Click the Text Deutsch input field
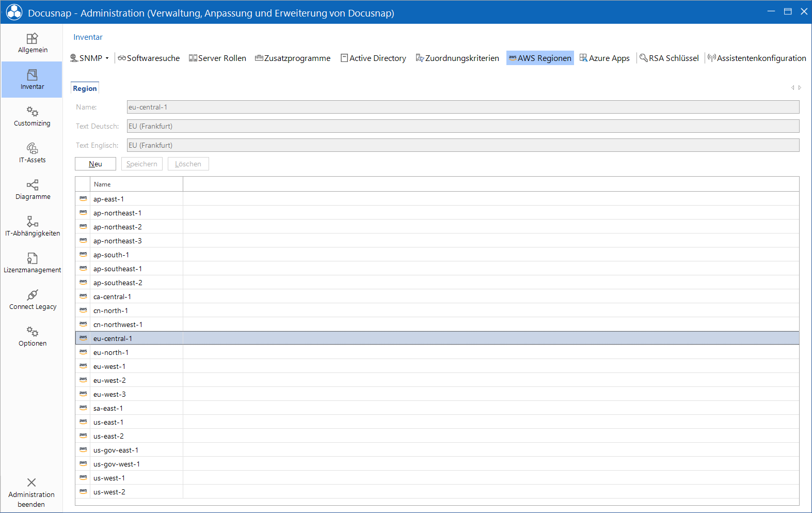Screen dimensions: 812x513 click(463, 126)
